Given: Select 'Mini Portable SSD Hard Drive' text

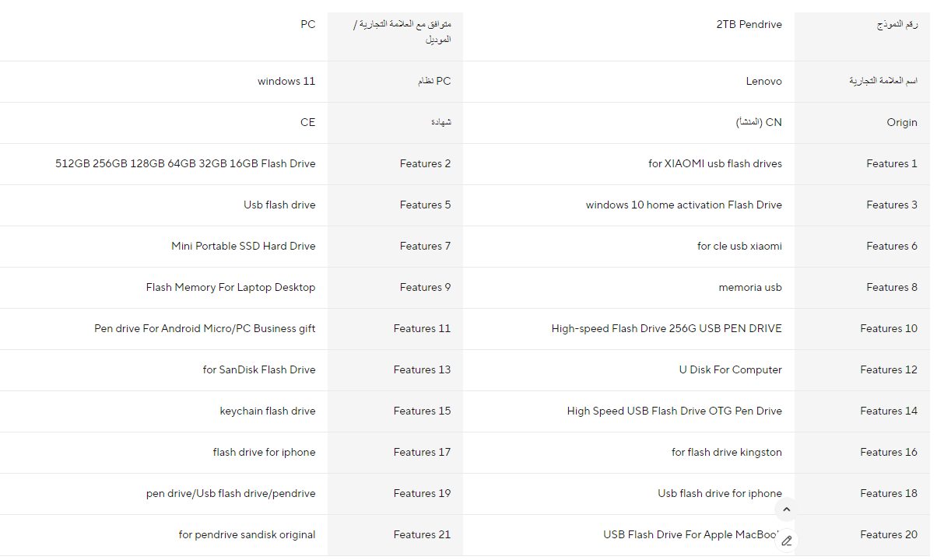Looking at the screenshot, I should coord(244,247).
